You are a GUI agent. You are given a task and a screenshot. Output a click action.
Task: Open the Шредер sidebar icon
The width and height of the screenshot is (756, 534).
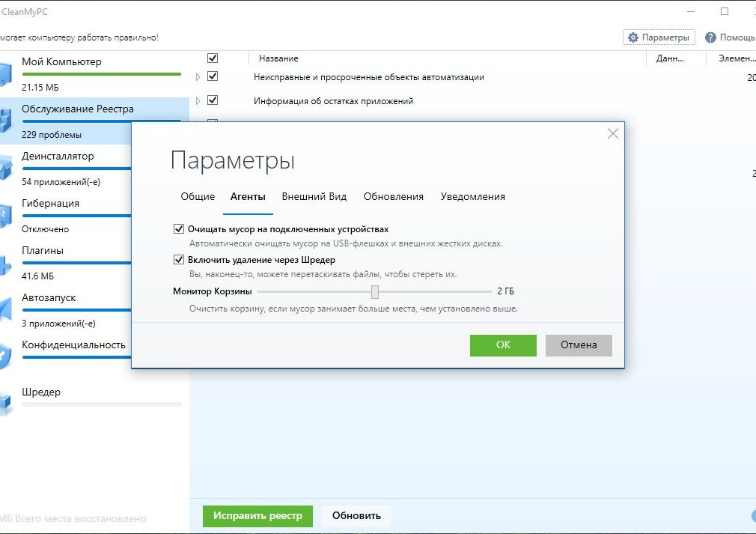tap(4, 404)
